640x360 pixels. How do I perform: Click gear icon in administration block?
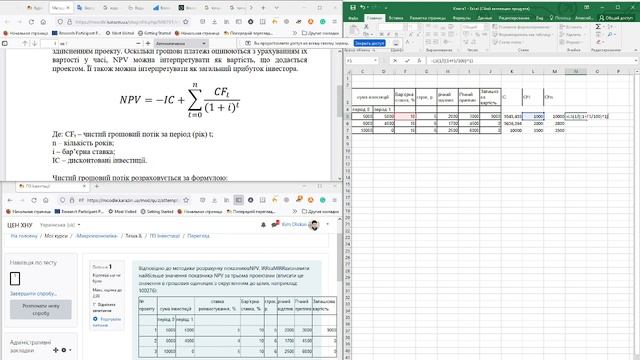tap(64, 350)
